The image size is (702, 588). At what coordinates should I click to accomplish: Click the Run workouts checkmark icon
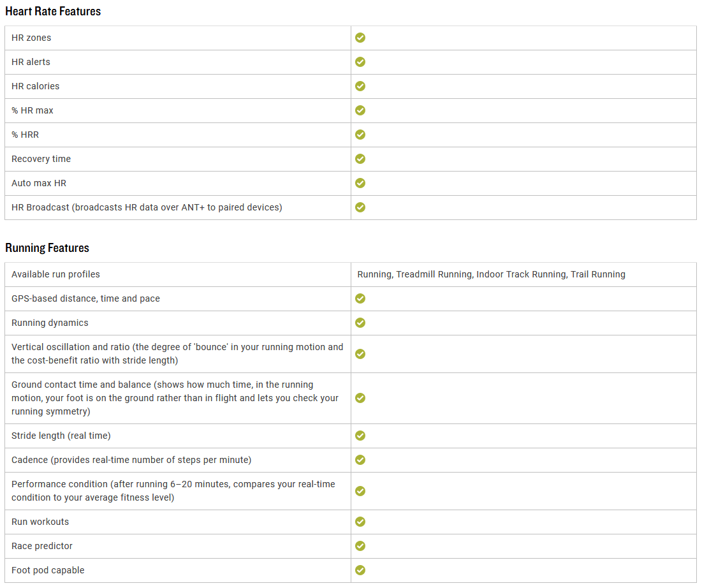tap(360, 521)
